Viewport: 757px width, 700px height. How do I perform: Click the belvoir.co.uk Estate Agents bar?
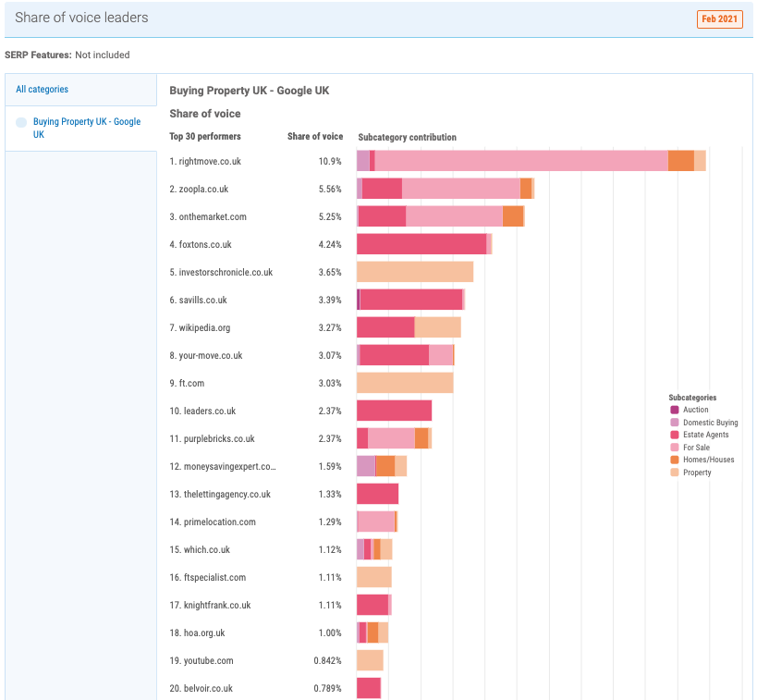(369, 688)
